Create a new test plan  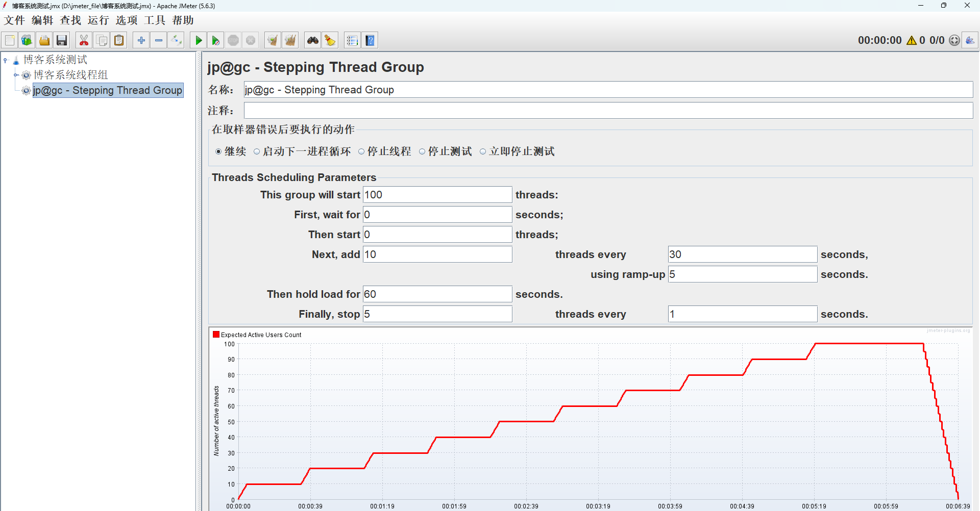[10, 40]
